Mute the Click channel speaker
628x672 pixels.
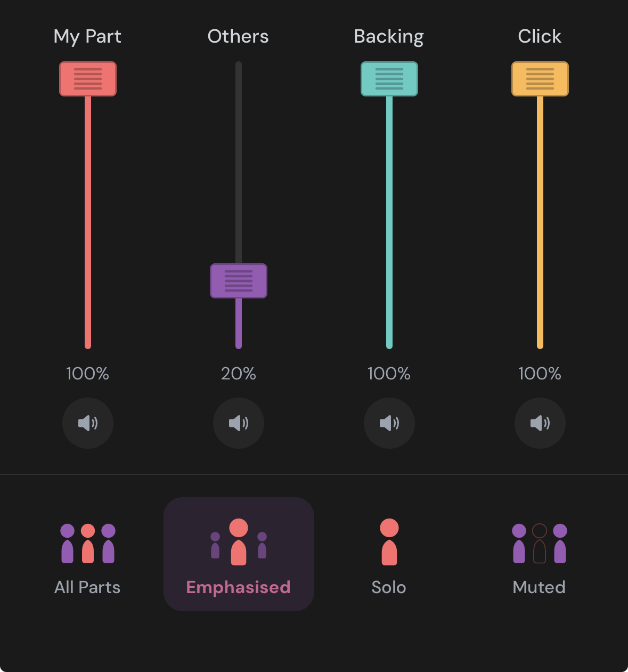(x=540, y=423)
